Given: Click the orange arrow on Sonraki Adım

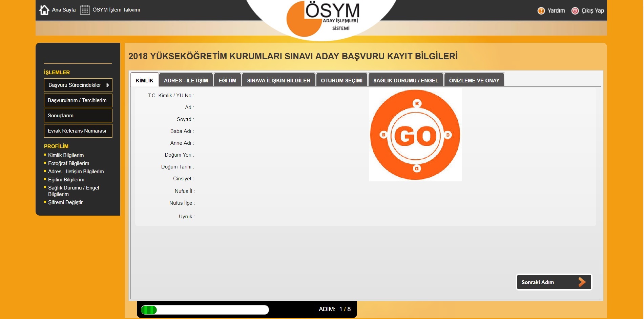Looking at the screenshot, I should 582,282.
